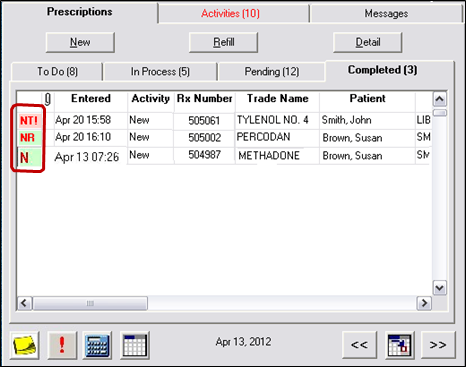Click the horizontal scrollbar thumb

click(x=90, y=303)
